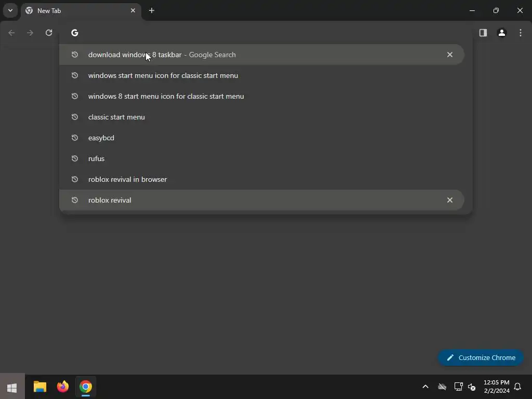The height and width of the screenshot is (399, 532).
Task: Click the browser back arrow
Action: 11,33
